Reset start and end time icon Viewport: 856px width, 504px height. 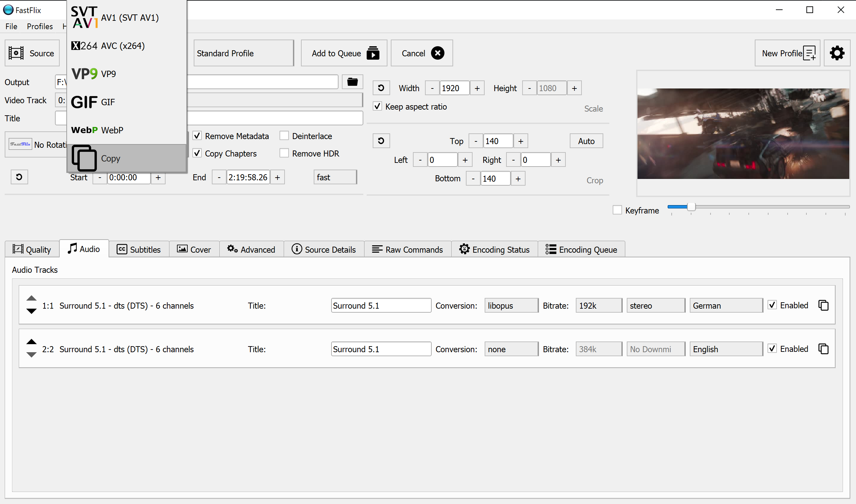(x=19, y=177)
